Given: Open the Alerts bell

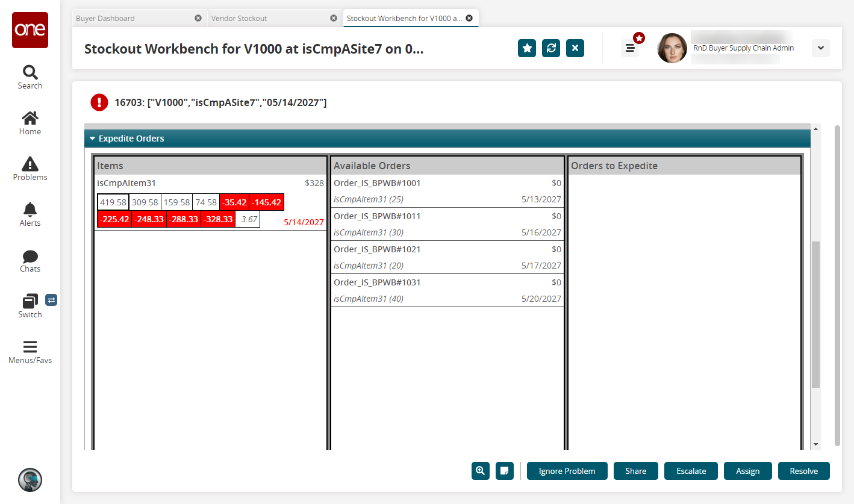Looking at the screenshot, I should [x=30, y=214].
